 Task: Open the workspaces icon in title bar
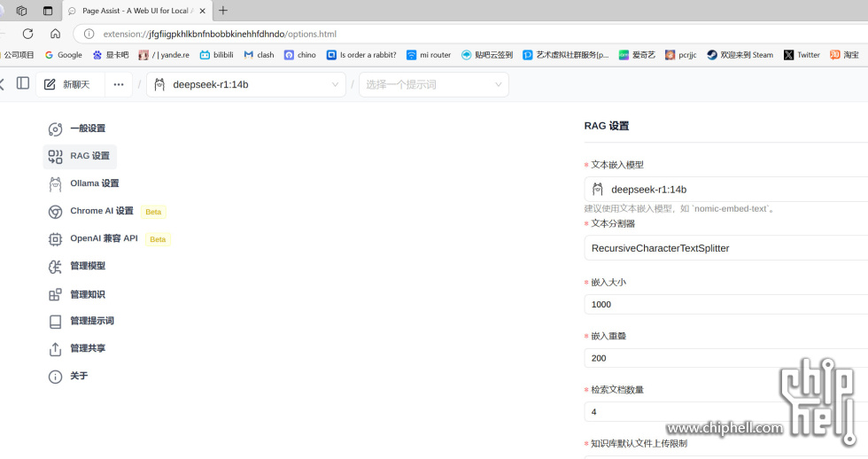click(21, 11)
